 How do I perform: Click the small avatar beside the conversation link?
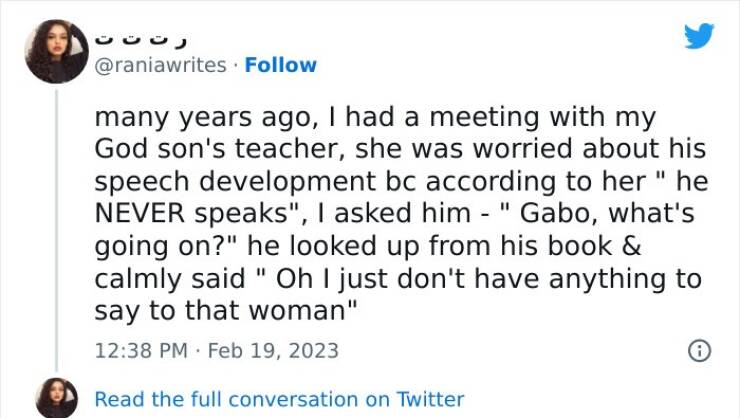(x=57, y=398)
